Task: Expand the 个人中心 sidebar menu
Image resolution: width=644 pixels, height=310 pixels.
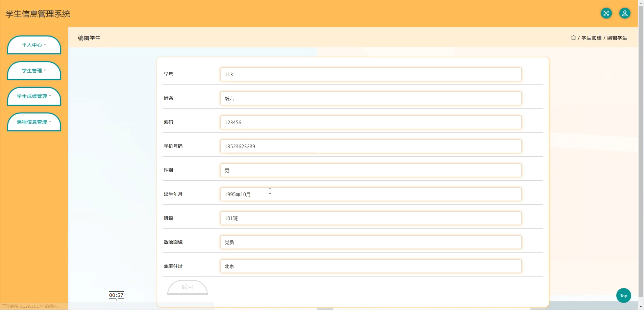Action: [34, 45]
